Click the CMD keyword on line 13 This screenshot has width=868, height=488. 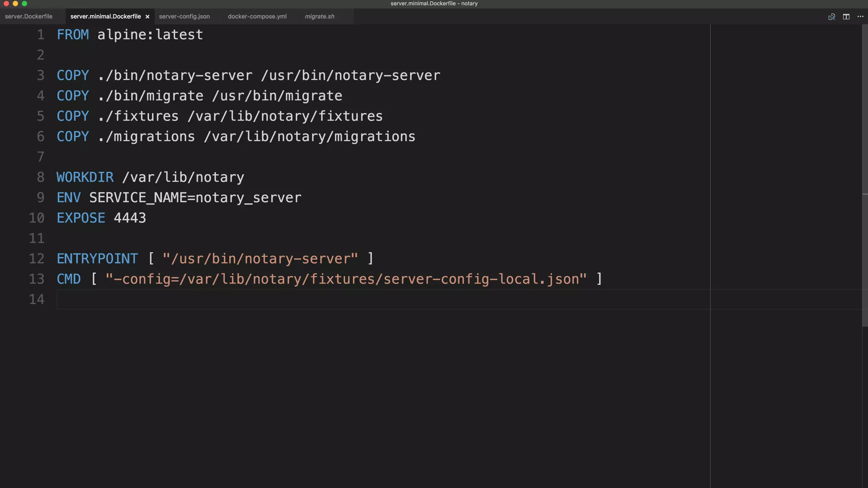tap(69, 279)
